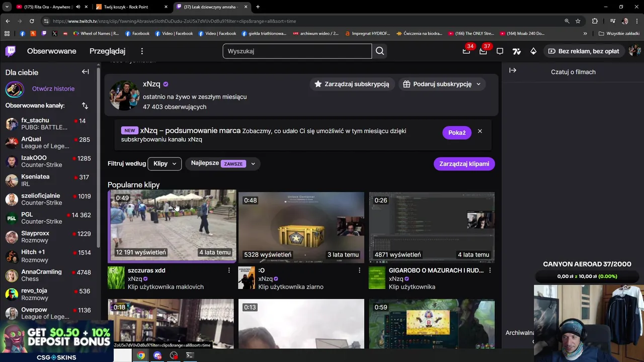Viewport: 644px width, 362px height.
Task: Open the Twitch home logo
Action: click(x=11, y=51)
